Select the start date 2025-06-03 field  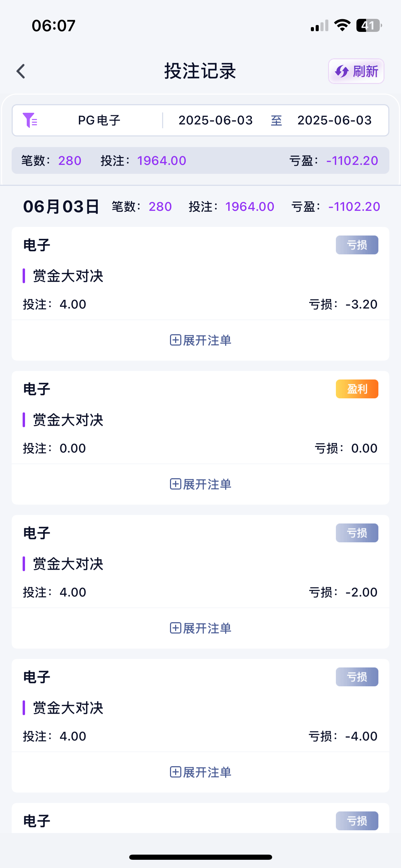216,120
